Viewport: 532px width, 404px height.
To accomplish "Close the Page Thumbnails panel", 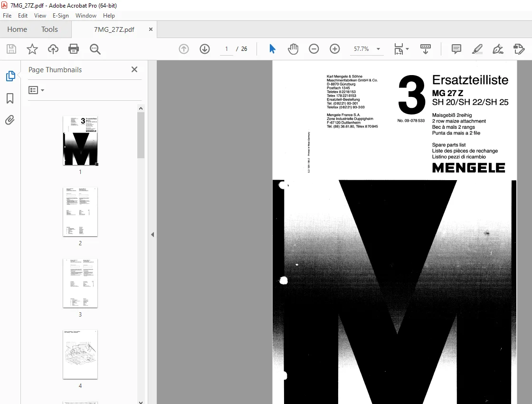I will (134, 69).
